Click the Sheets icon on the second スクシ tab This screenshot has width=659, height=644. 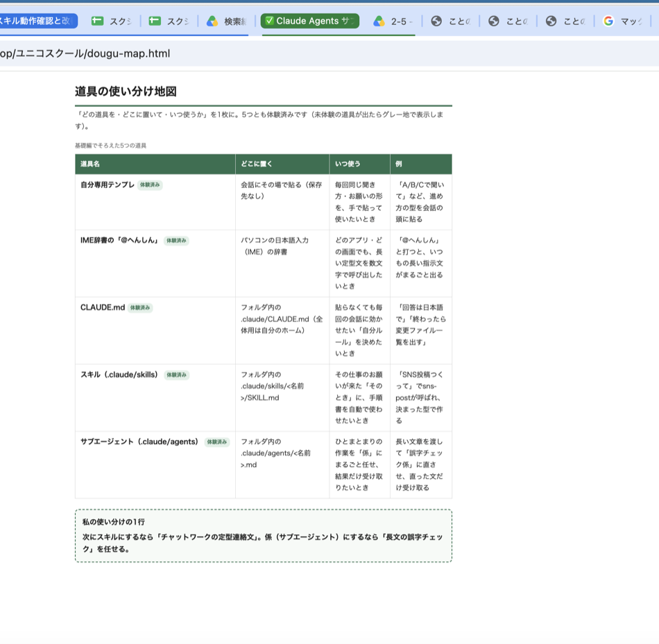coord(155,21)
